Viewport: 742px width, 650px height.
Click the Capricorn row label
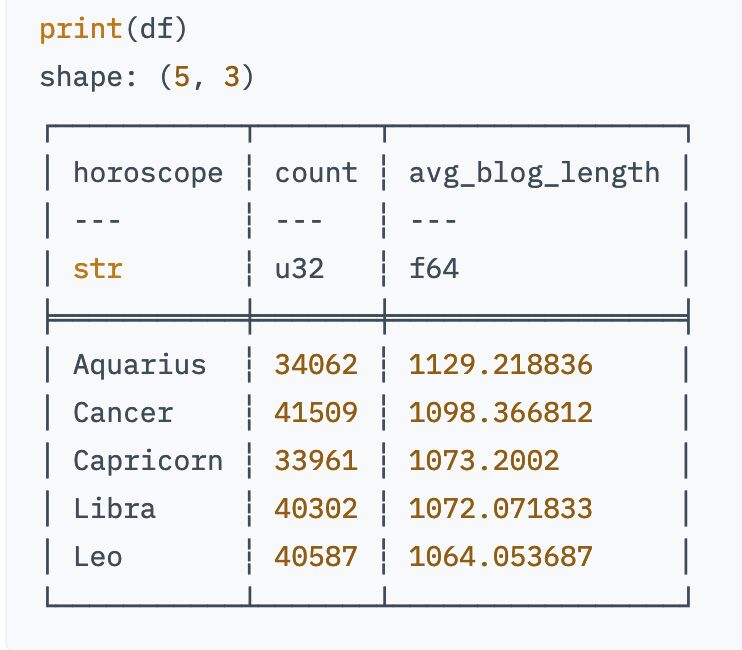147,461
